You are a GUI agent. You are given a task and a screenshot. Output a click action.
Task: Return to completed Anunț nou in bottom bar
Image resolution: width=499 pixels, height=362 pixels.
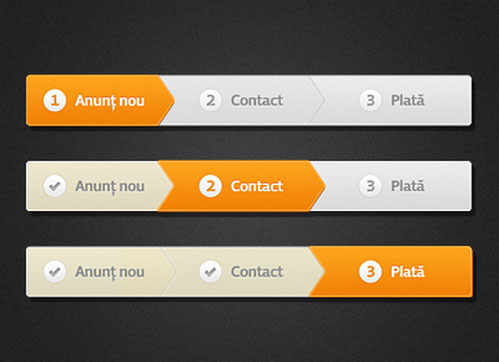(x=100, y=272)
